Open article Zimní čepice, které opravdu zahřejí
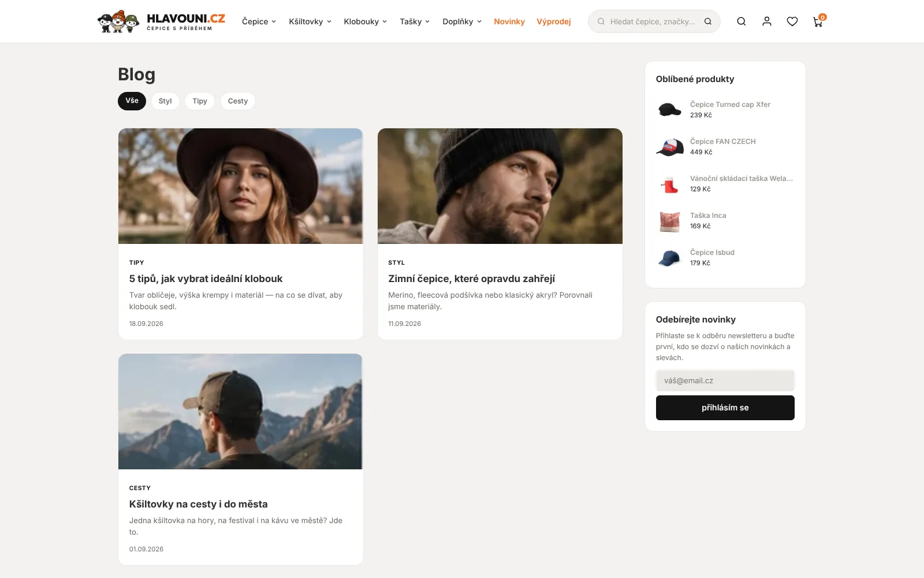 tap(472, 279)
